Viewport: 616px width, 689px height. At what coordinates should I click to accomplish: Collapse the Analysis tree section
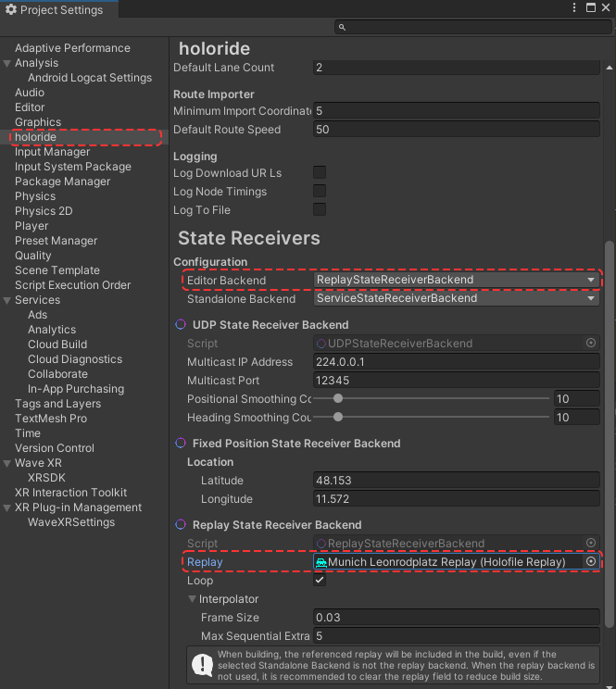pyautogui.click(x=7, y=63)
